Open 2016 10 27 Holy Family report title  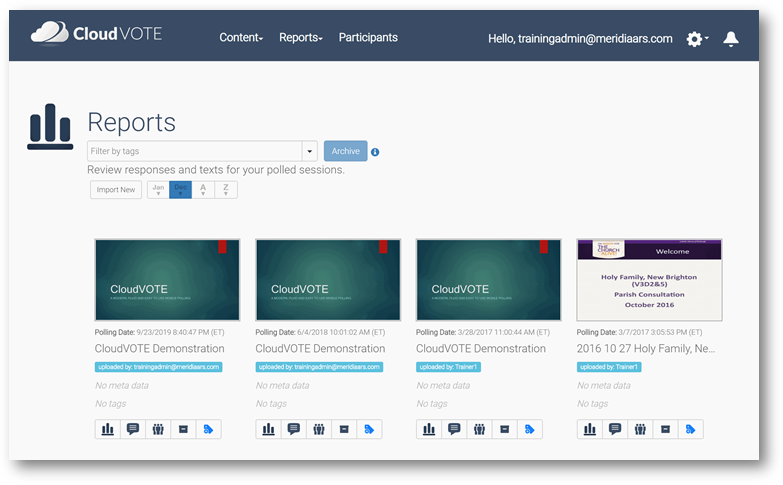(x=646, y=348)
